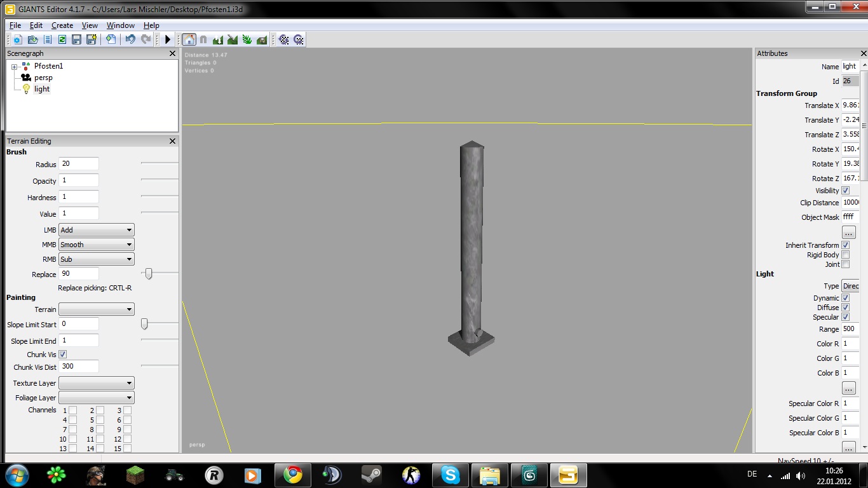Expand the Pfosten1 tree node
Image resolution: width=868 pixels, height=488 pixels.
(x=14, y=67)
